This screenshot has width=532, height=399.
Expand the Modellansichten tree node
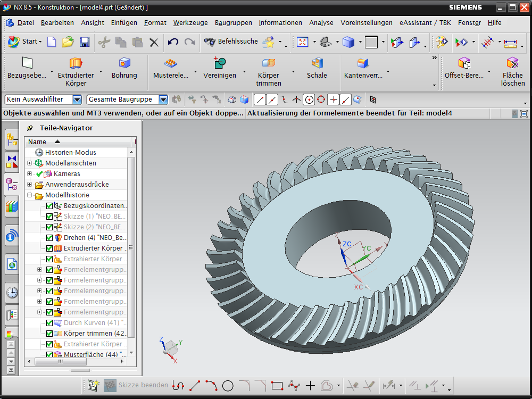(x=30, y=163)
